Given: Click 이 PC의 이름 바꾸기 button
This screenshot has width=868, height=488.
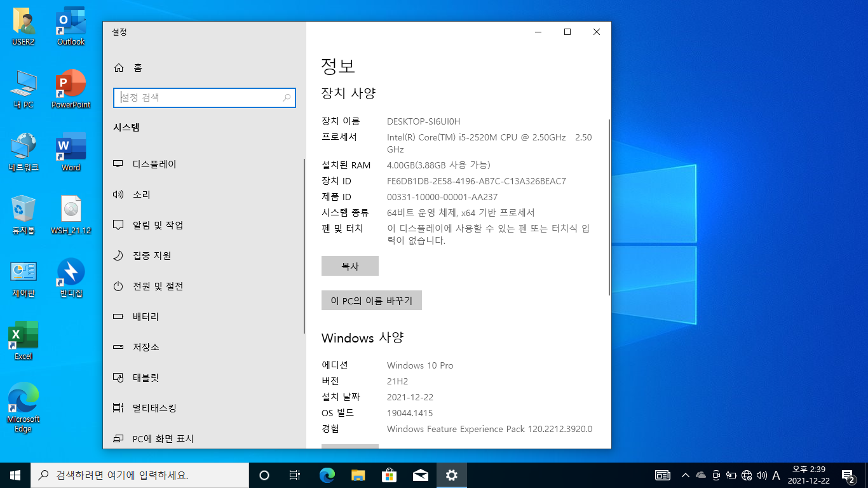Looking at the screenshot, I should (372, 301).
